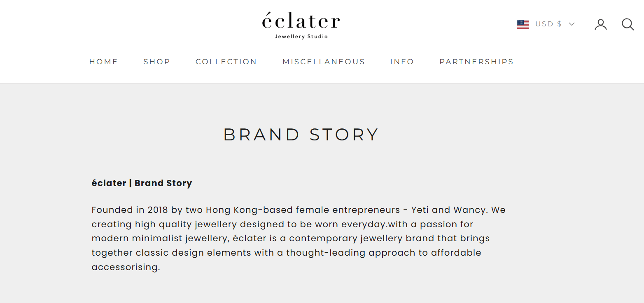Image resolution: width=644 pixels, height=303 pixels.
Task: Open the SHOP menu
Action: point(157,62)
